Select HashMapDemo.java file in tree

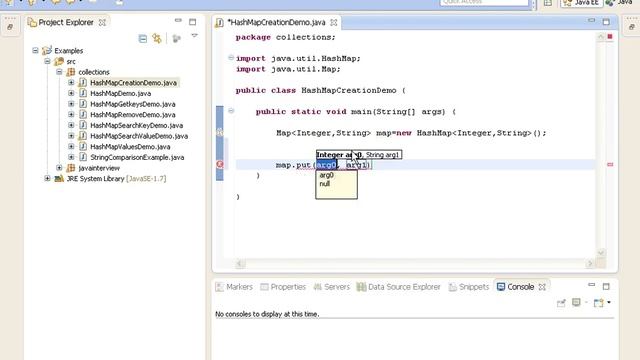[120, 93]
